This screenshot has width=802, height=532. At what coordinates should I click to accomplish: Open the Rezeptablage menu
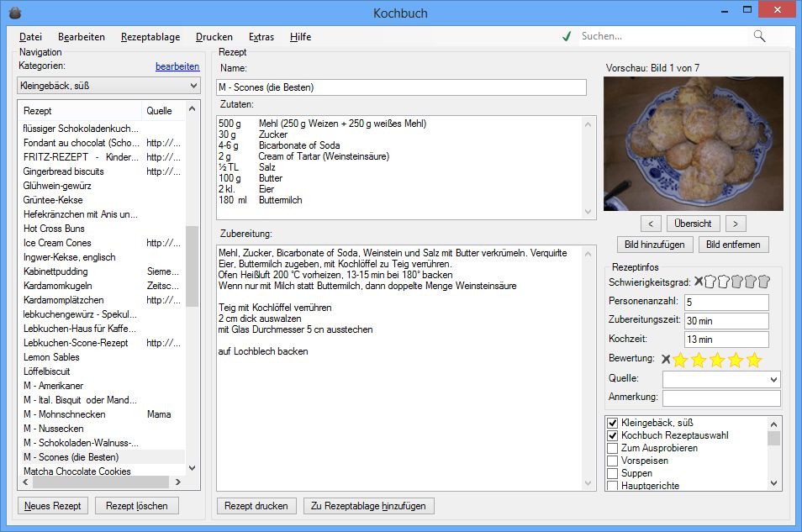coord(150,37)
